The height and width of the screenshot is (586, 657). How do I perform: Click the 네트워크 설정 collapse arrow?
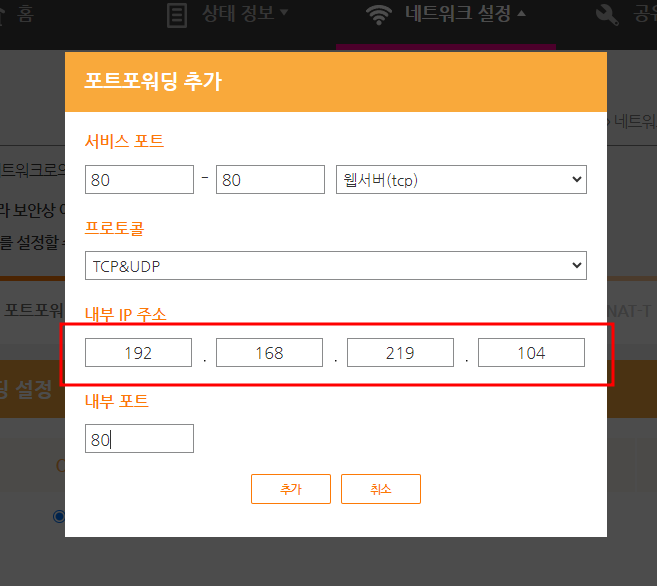[521, 13]
